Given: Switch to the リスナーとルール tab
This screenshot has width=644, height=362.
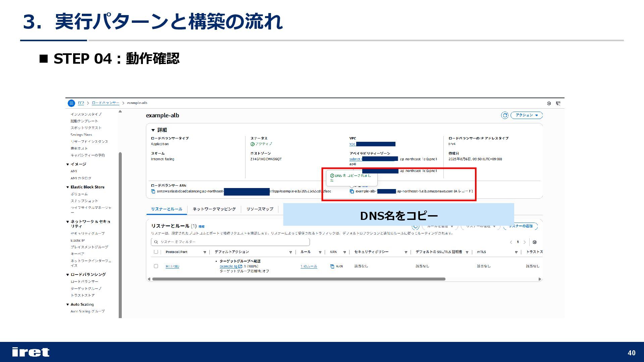Looking at the screenshot, I should pyautogui.click(x=166, y=209).
